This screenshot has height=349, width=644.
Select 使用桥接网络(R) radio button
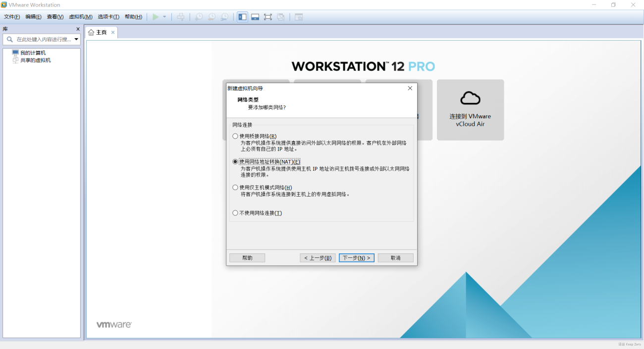(235, 136)
